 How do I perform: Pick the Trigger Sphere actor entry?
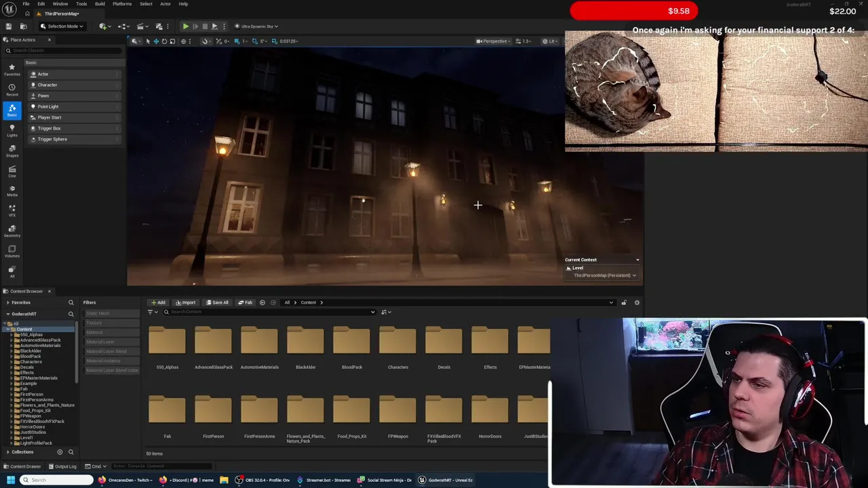click(x=75, y=139)
